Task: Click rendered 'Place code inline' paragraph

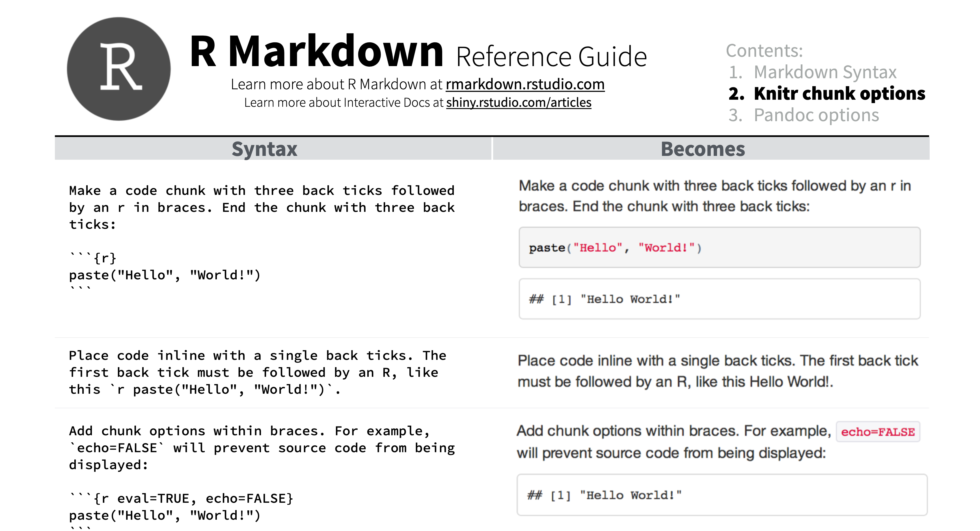Action: (x=718, y=371)
